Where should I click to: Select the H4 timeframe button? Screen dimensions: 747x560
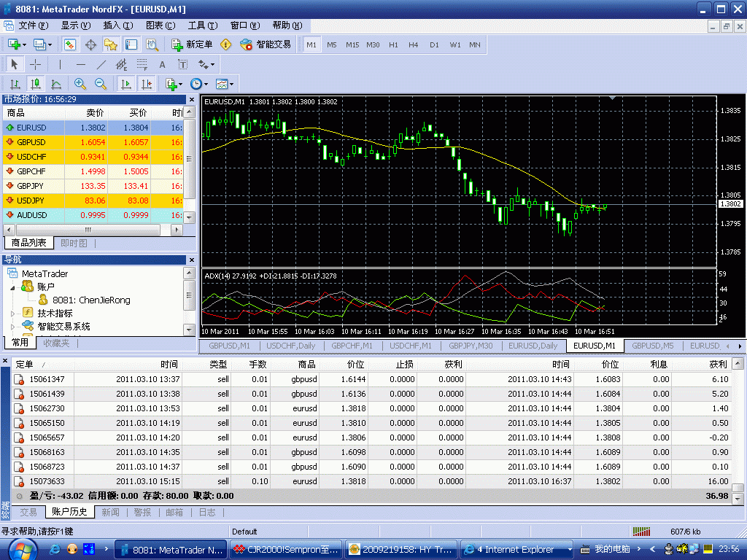coord(414,44)
